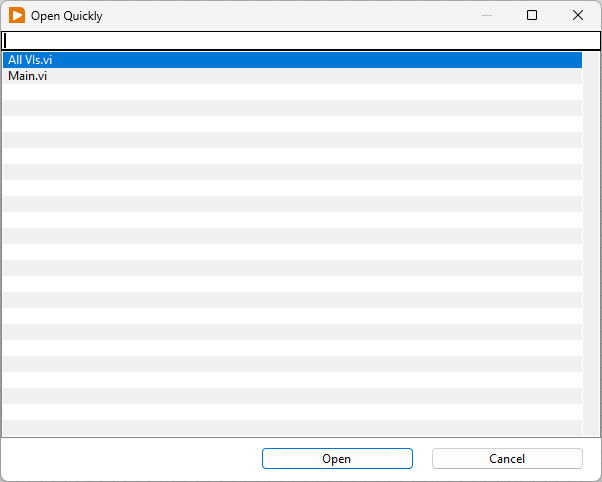Viewport: 602px width, 482px height.
Task: Click the top end of the list scrollbar
Action: [x=591, y=57]
